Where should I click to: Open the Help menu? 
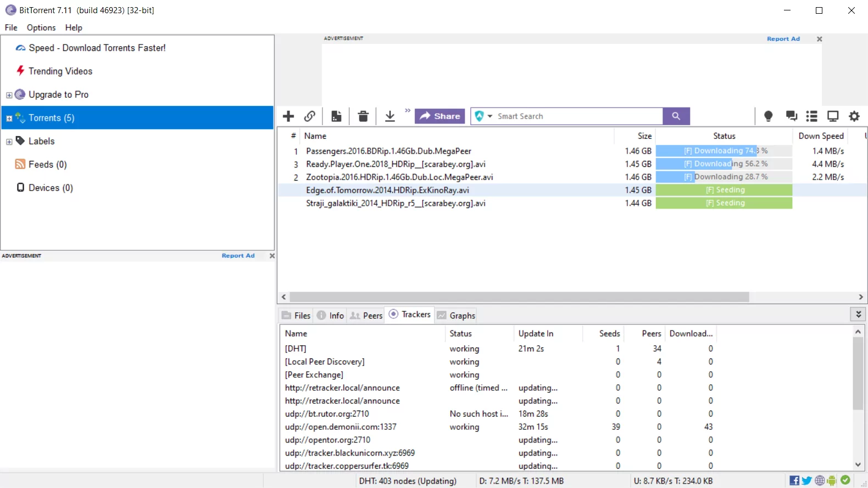(74, 27)
